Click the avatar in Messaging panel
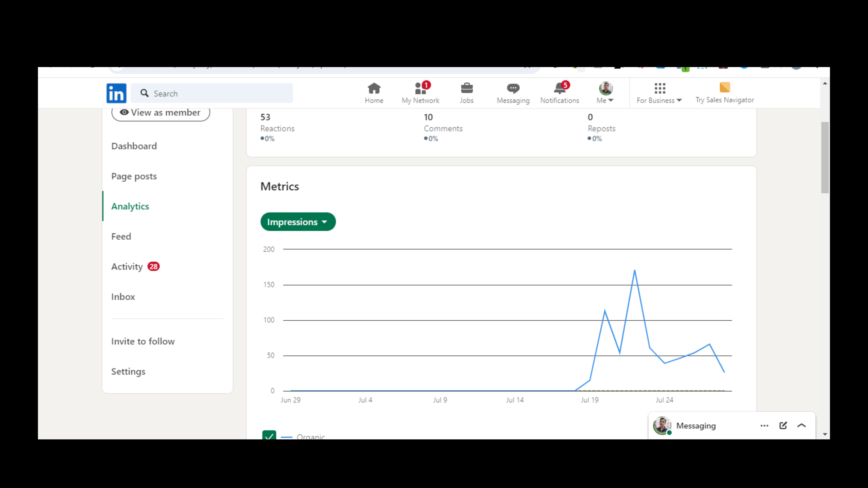 (662, 426)
